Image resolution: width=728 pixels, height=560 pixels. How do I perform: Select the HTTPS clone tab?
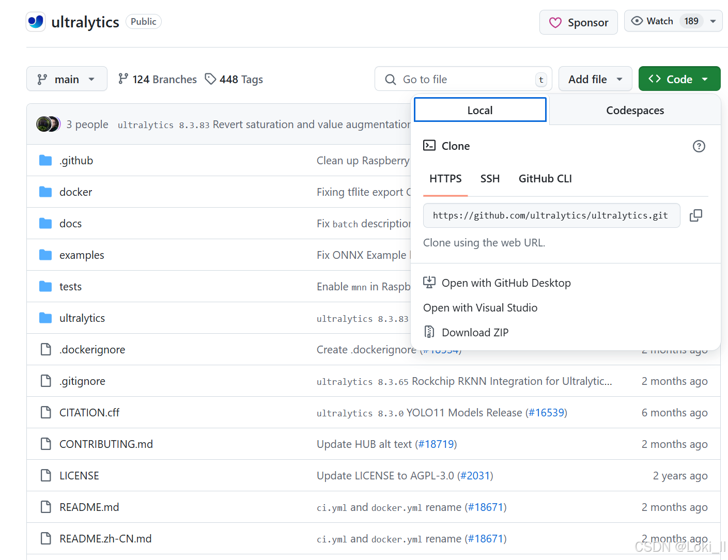[x=445, y=179]
